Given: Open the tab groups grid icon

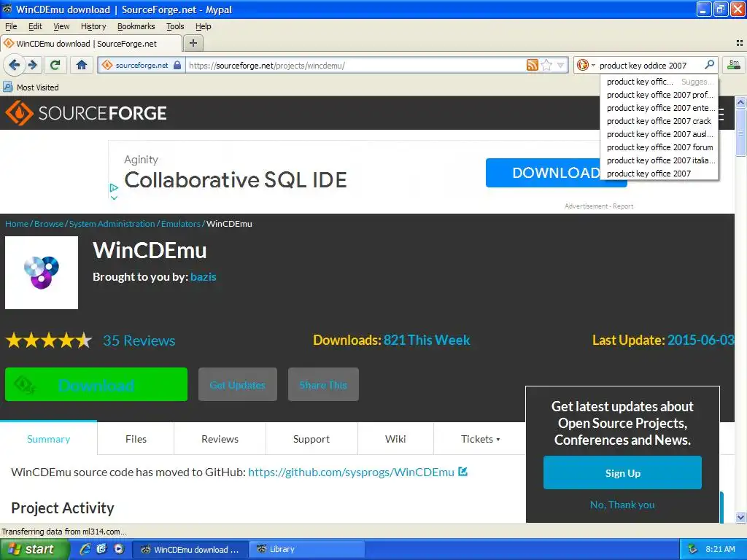Looking at the screenshot, I should coord(740,43).
